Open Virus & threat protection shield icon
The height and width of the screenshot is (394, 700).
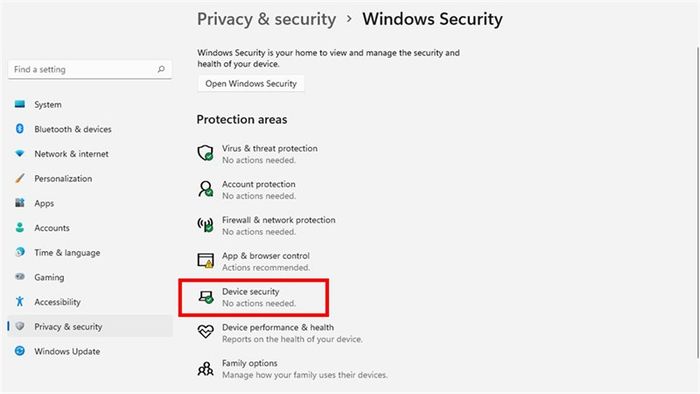(x=205, y=153)
